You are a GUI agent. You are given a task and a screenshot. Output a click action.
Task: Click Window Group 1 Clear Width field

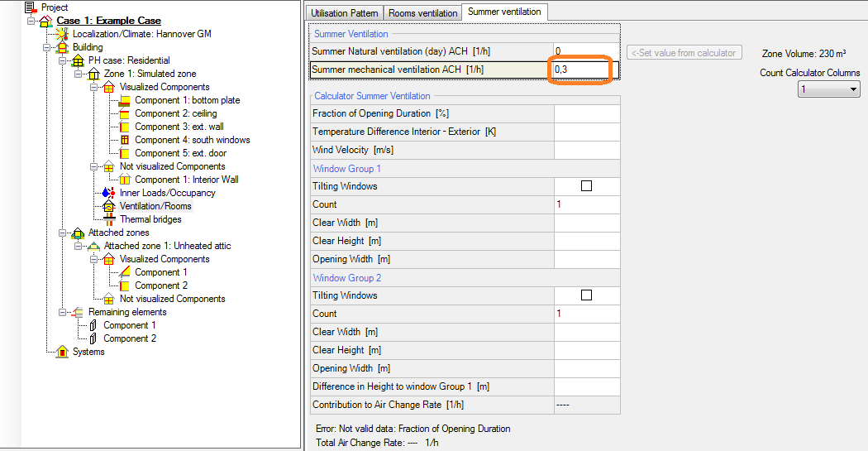tap(587, 223)
